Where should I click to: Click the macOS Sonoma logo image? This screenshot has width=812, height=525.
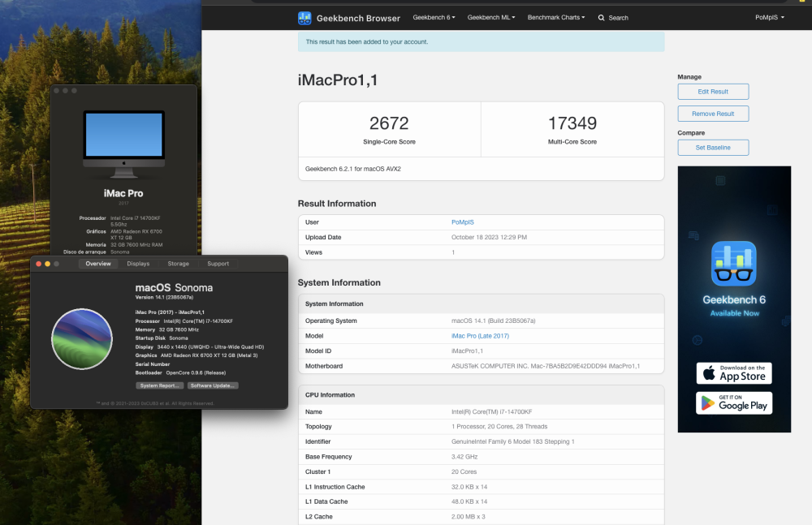[82, 339]
